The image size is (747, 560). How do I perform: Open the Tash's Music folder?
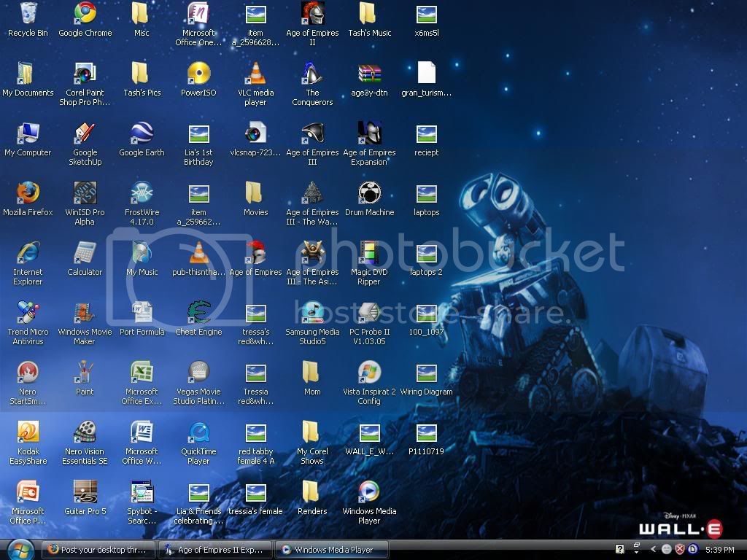pos(369,13)
